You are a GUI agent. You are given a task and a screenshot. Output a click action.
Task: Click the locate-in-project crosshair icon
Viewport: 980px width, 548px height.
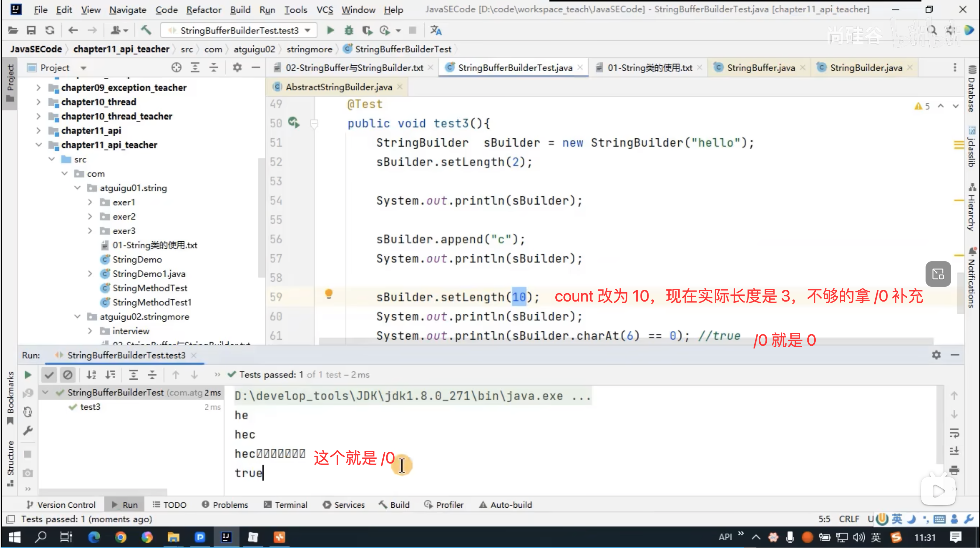point(176,68)
